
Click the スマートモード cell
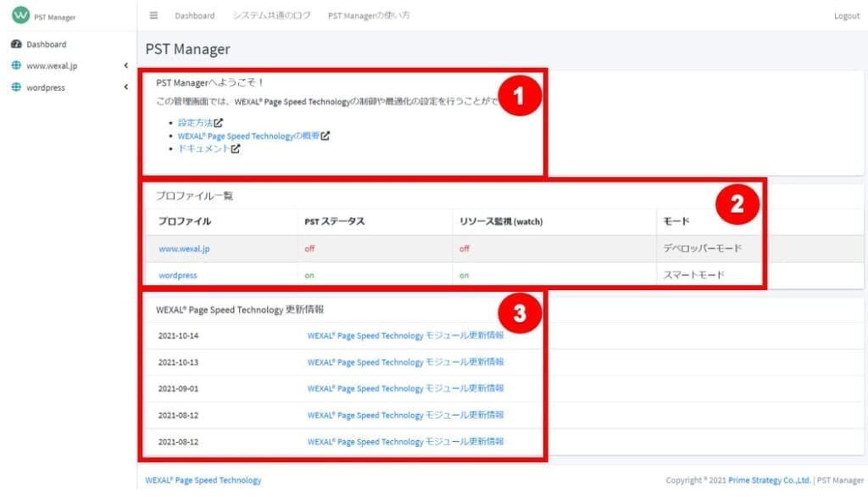(693, 275)
